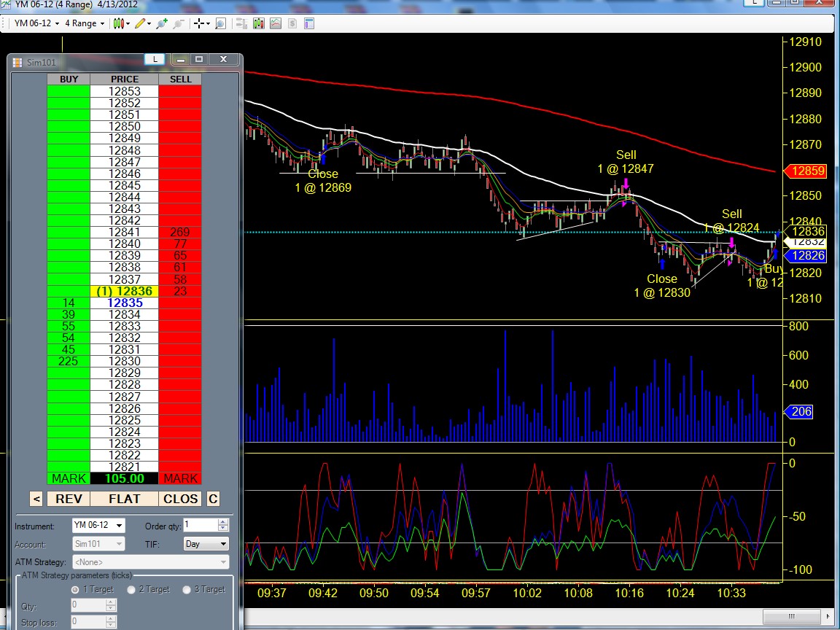840x630 pixels.
Task: Open the Instrument combo box in Sim101
Action: click(98, 526)
